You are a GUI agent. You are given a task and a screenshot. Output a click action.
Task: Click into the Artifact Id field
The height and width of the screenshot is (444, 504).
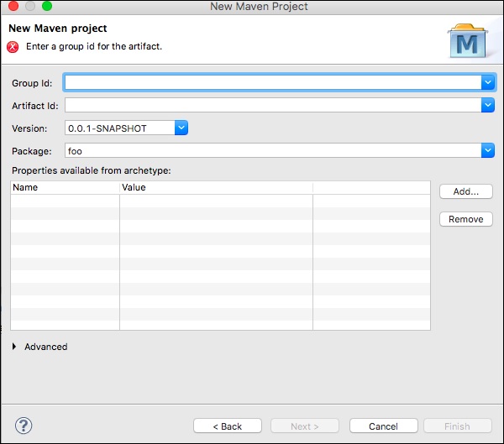[x=273, y=105]
